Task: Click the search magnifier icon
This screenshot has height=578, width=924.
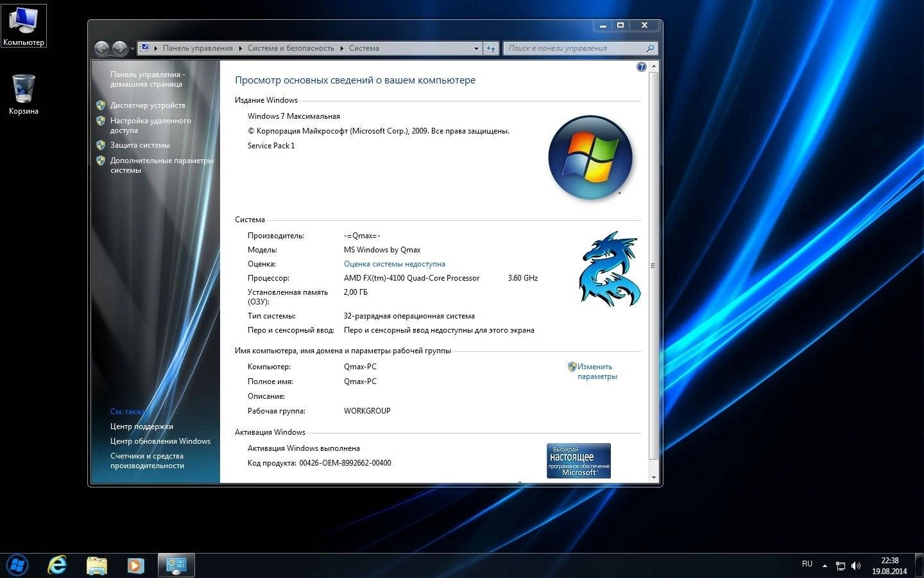Action: tap(650, 48)
